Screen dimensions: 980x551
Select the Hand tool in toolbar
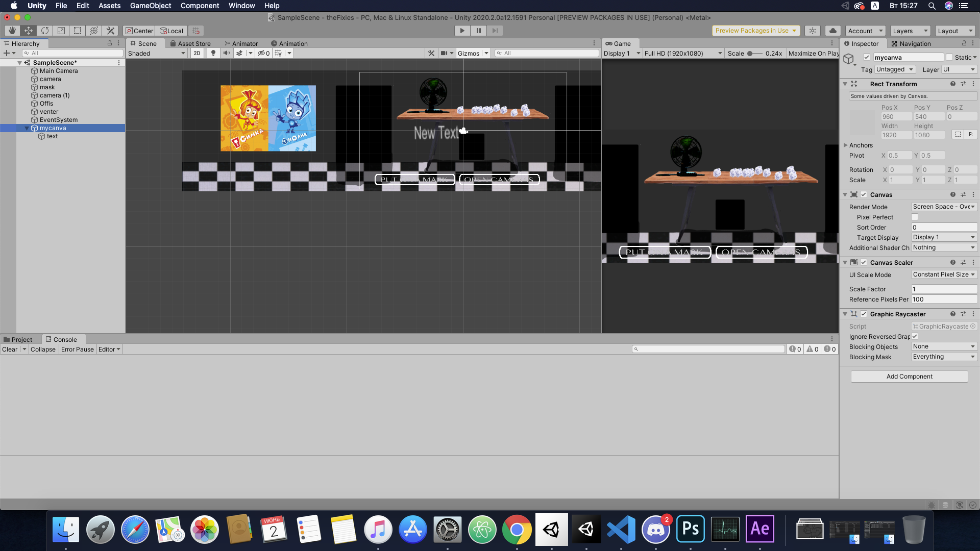[x=12, y=31]
